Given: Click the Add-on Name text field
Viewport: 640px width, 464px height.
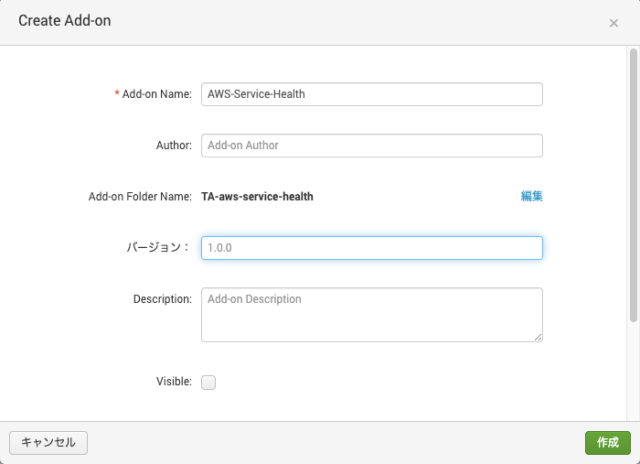Looking at the screenshot, I should [x=372, y=94].
